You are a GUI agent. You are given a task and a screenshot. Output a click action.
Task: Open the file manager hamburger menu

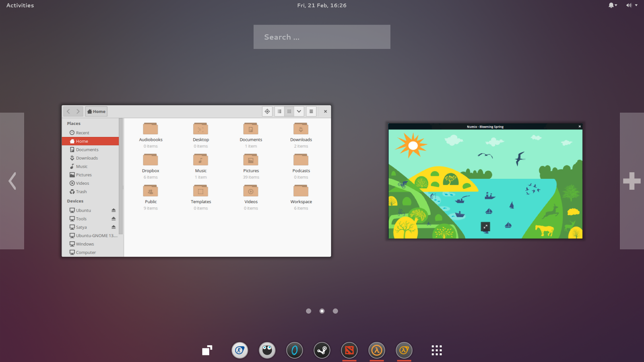tap(311, 111)
